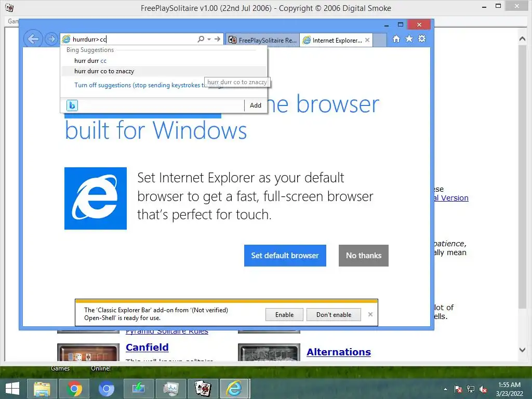Maximize the Internet Explorer window
The image size is (532, 399).
[x=401, y=25]
